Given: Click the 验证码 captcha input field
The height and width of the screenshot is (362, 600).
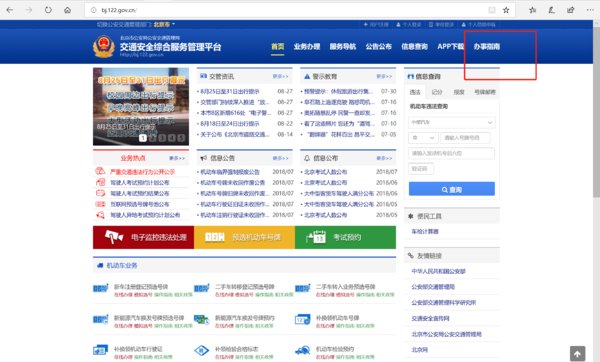Looking at the screenshot, I should pos(421,169).
